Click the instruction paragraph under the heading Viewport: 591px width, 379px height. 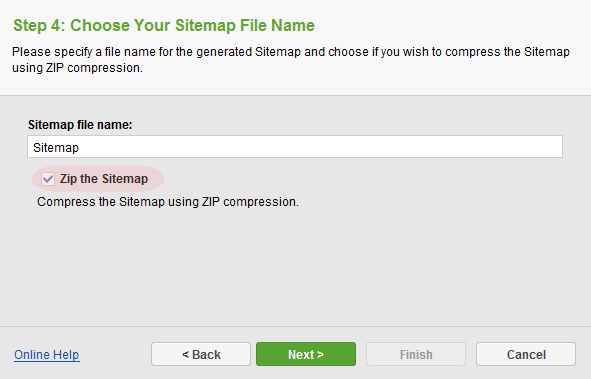tap(291, 60)
